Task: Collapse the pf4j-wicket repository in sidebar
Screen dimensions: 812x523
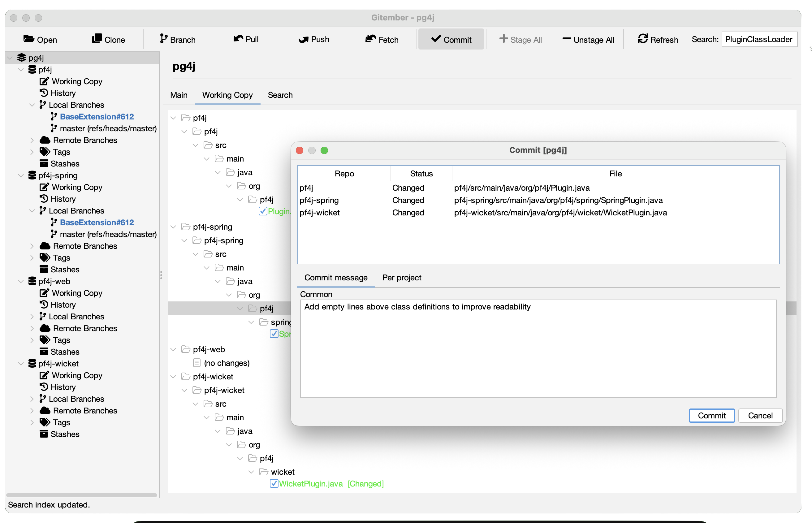Action: 21,364
